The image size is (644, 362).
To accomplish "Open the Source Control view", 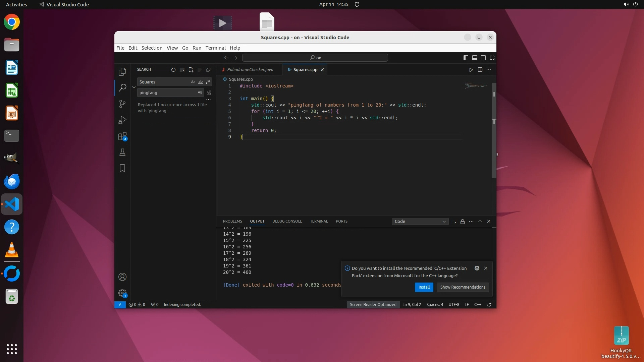I will (x=122, y=104).
